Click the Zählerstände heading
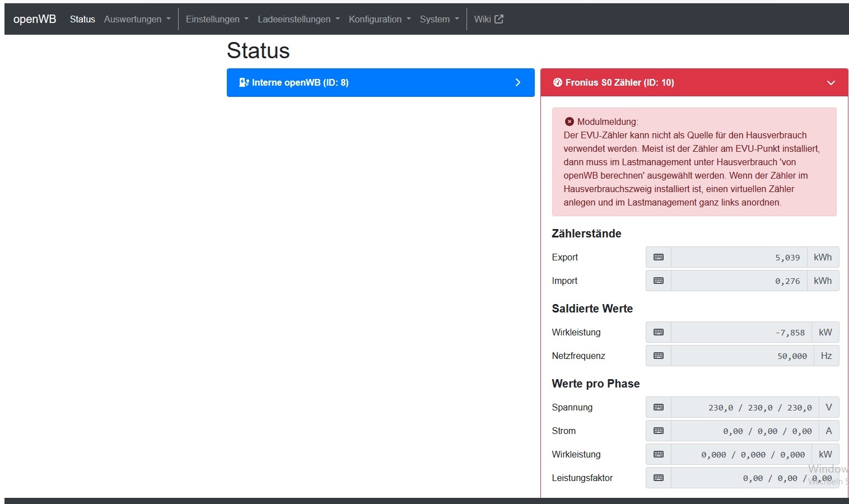 586,234
